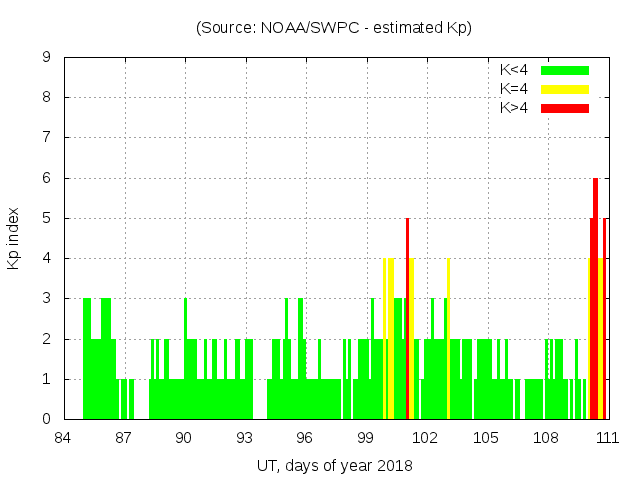The width and height of the screenshot is (640, 480).
Task: Click the red bar near day 101
Action: click(x=407, y=320)
